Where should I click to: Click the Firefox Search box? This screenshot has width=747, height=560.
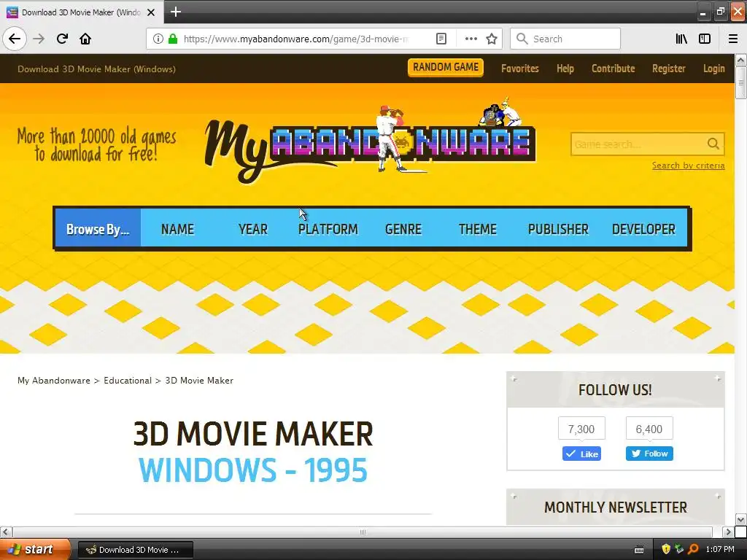click(565, 39)
